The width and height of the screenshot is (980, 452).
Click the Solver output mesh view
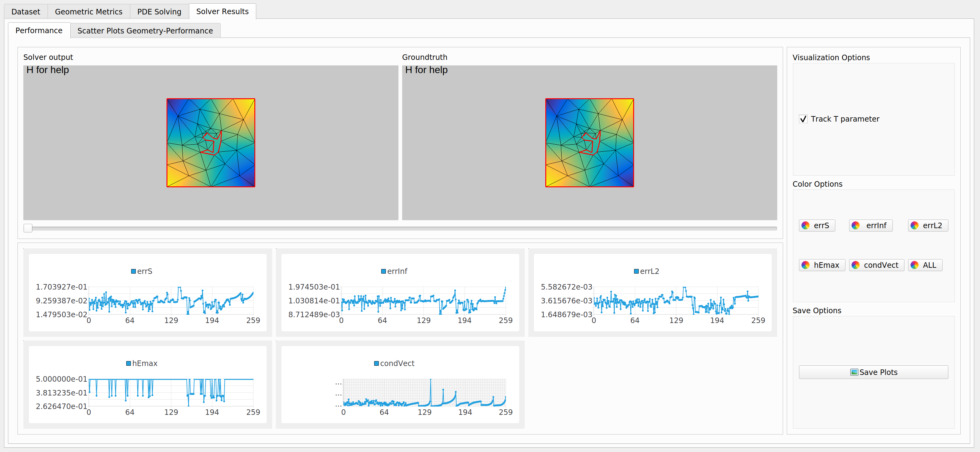(x=210, y=142)
